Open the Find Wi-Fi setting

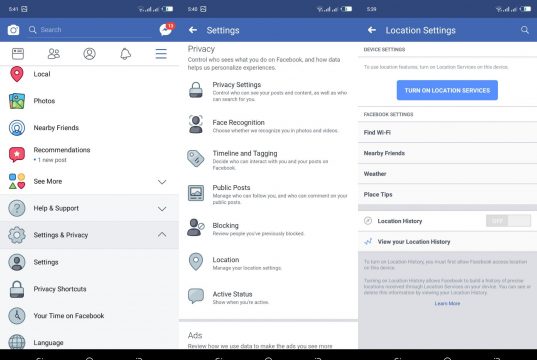pyautogui.click(x=447, y=133)
